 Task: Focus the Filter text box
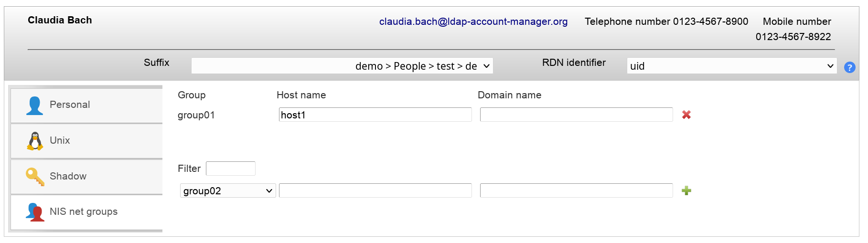(x=231, y=169)
